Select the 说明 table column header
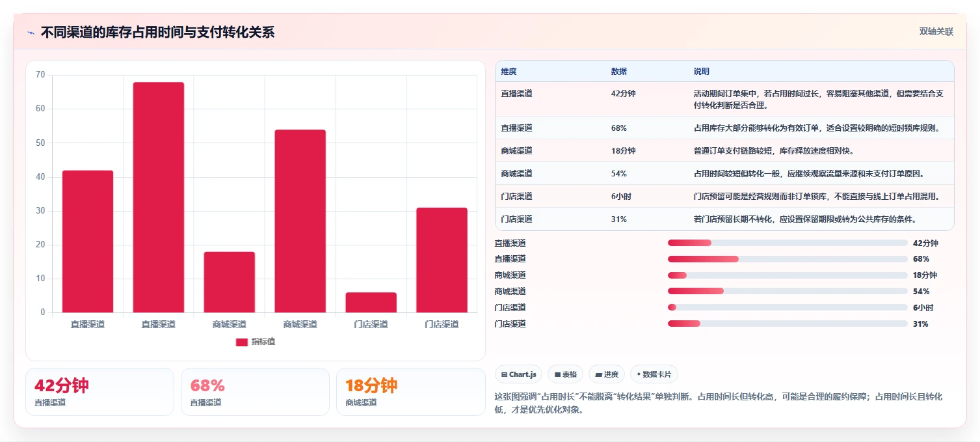The height and width of the screenshot is (442, 980). click(x=702, y=72)
